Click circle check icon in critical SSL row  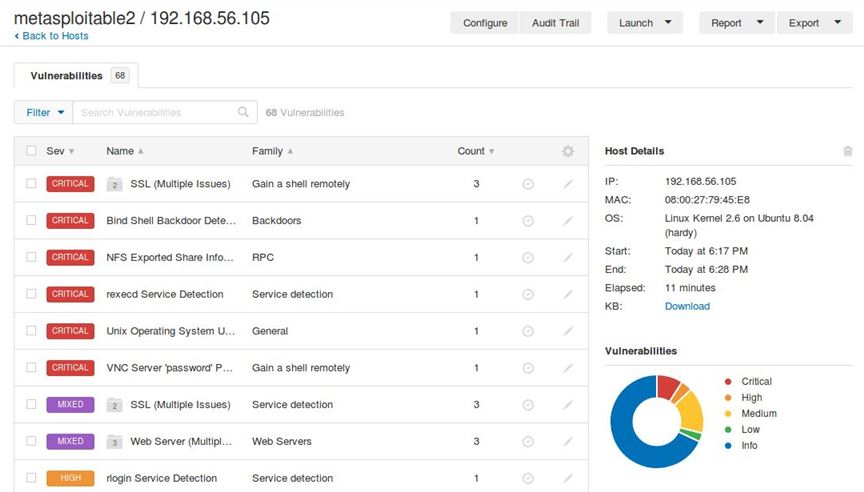coord(528,184)
